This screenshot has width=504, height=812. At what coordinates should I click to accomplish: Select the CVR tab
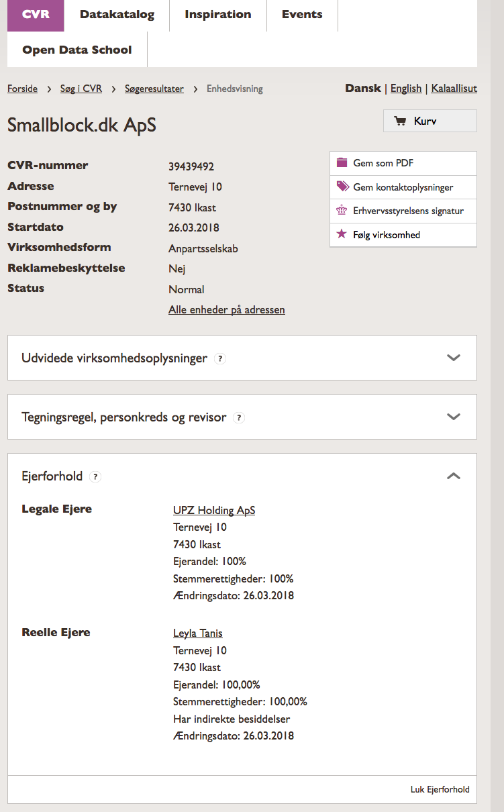(36, 15)
